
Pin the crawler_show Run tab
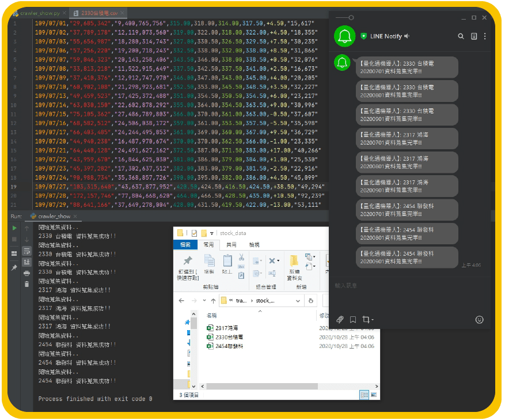tap(14, 268)
